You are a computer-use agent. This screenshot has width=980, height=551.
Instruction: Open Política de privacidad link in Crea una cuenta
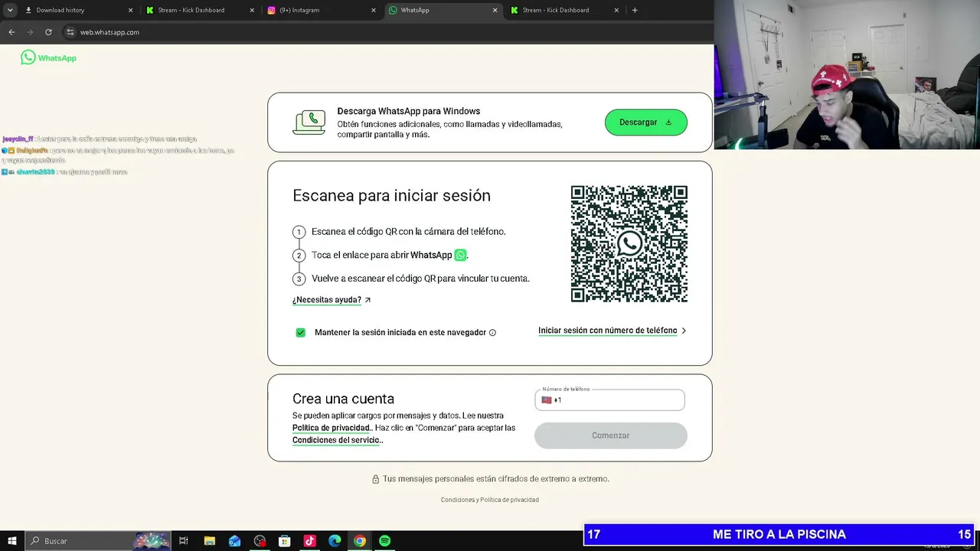332,428
